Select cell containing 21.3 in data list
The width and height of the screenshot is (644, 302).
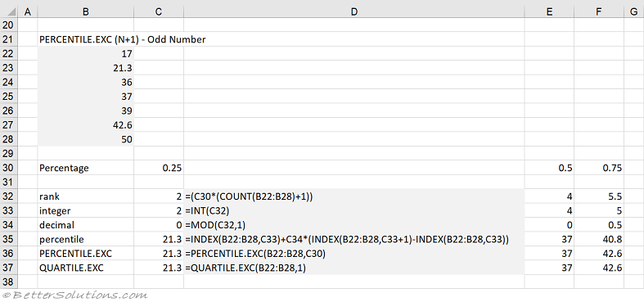tap(85, 68)
